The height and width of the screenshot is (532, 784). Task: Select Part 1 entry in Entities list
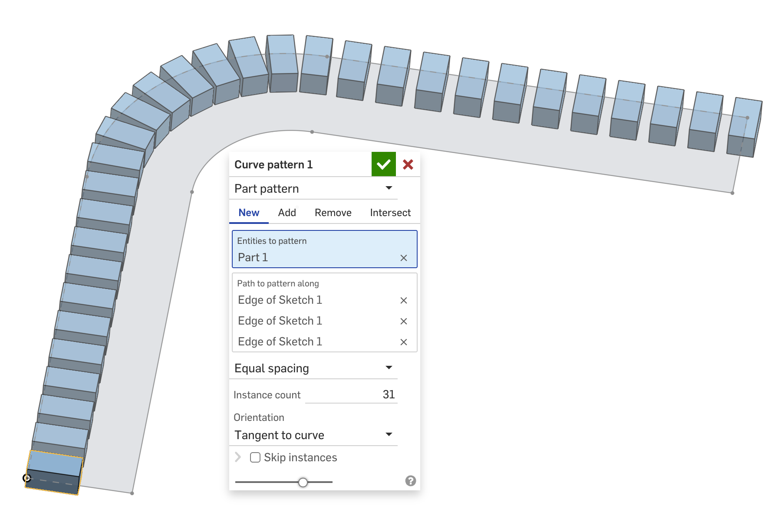[253, 257]
